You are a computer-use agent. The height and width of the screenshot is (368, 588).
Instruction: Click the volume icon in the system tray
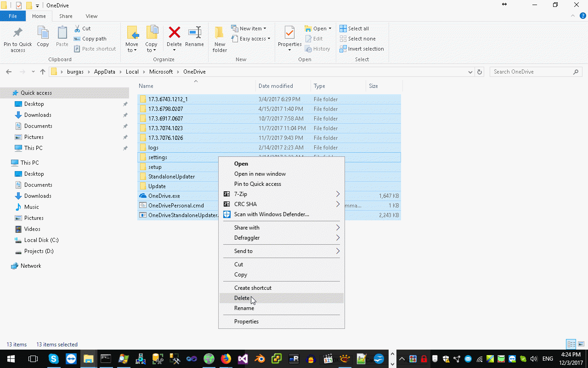point(534,359)
